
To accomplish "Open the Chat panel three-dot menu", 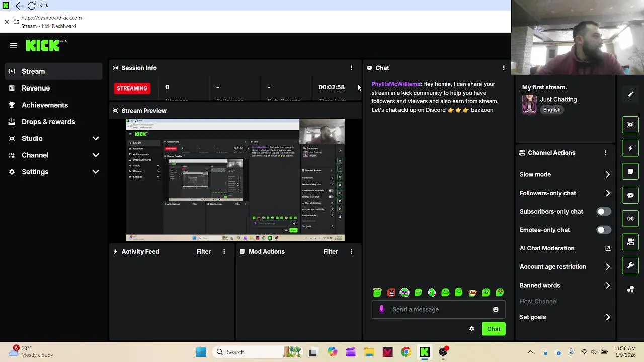I will tap(504, 68).
